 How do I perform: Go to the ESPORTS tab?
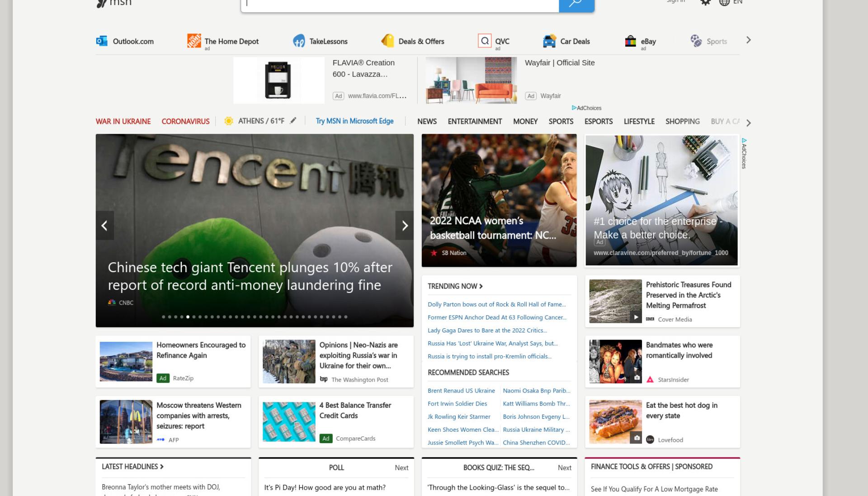[x=599, y=121]
